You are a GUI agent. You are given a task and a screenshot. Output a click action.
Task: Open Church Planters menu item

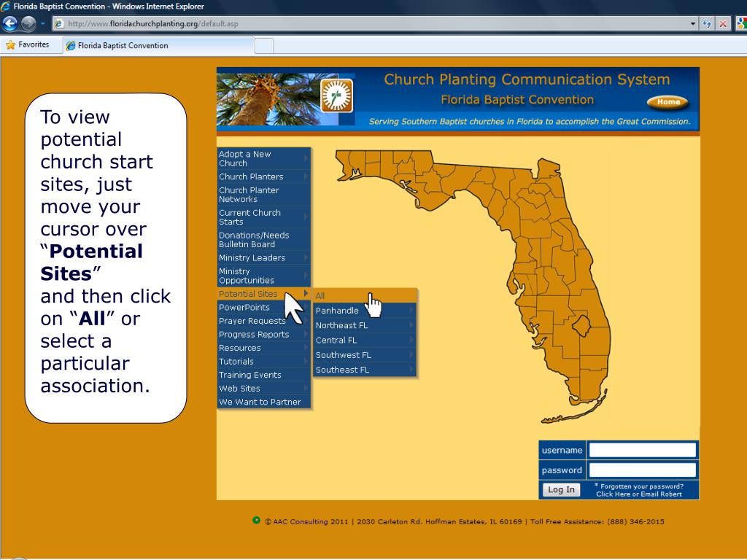pos(263,176)
